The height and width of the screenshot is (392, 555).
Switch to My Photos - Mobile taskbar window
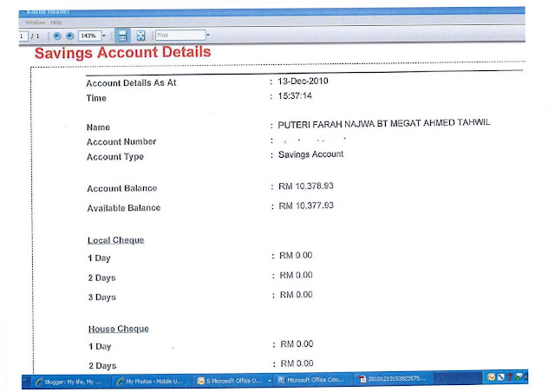(x=152, y=382)
